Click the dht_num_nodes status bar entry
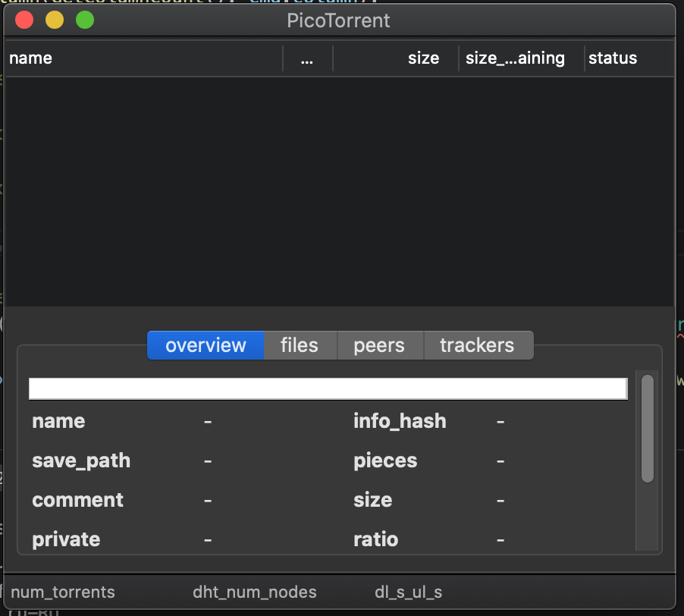 pyautogui.click(x=255, y=592)
